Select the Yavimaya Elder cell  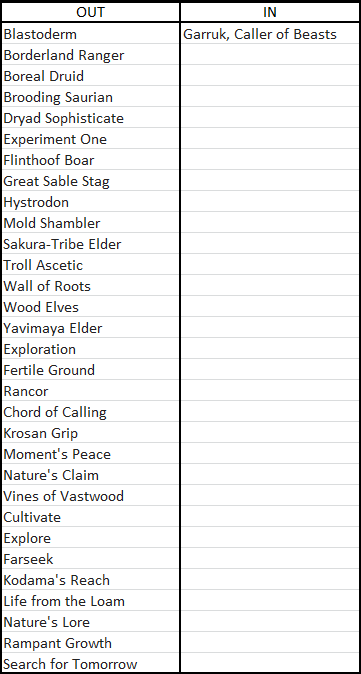pyautogui.click(x=90, y=328)
